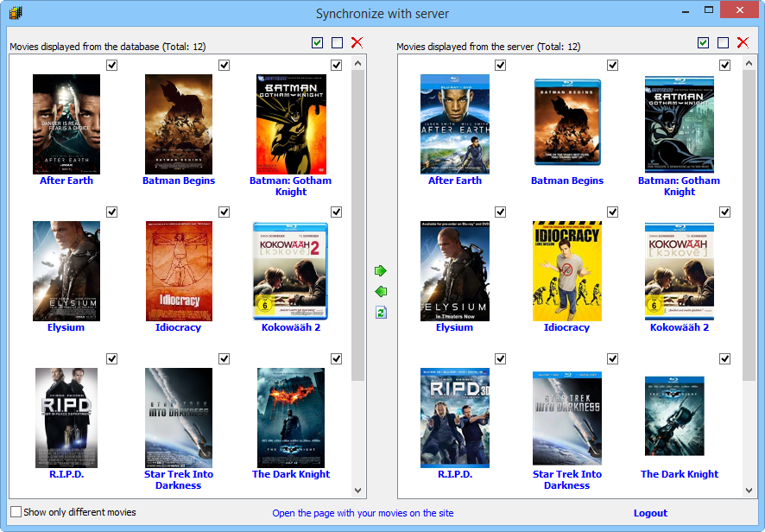The image size is (765, 532).
Task: Uncheck Elysium in the database list
Action: point(111,212)
